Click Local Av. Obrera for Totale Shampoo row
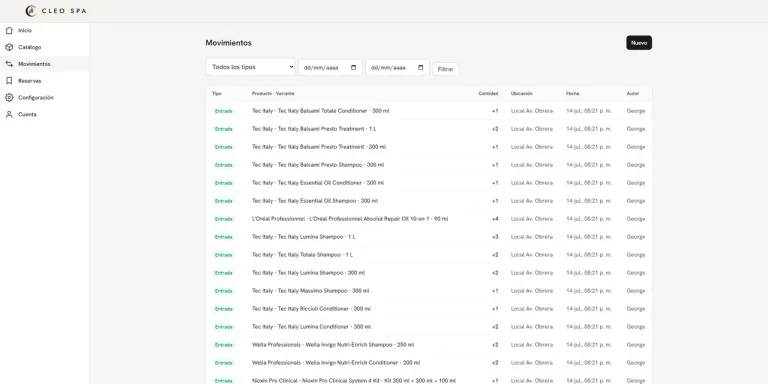 pyautogui.click(x=532, y=255)
